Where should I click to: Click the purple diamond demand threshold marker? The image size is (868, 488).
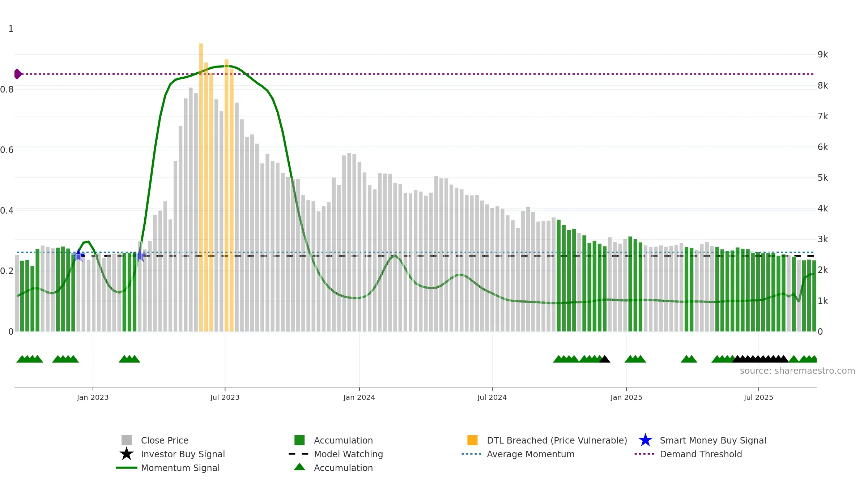[x=18, y=74]
